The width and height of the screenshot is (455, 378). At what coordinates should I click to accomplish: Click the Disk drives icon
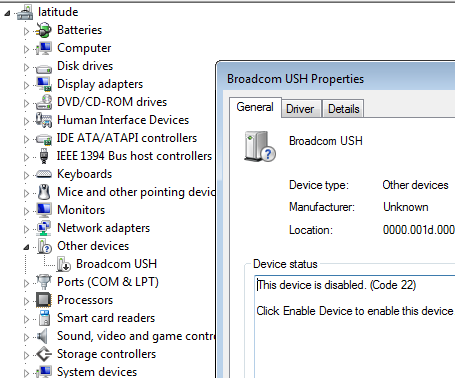tap(44, 68)
